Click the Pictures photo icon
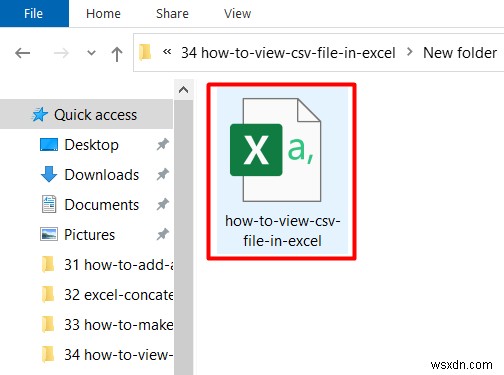The image size is (504, 375). pyautogui.click(x=49, y=234)
